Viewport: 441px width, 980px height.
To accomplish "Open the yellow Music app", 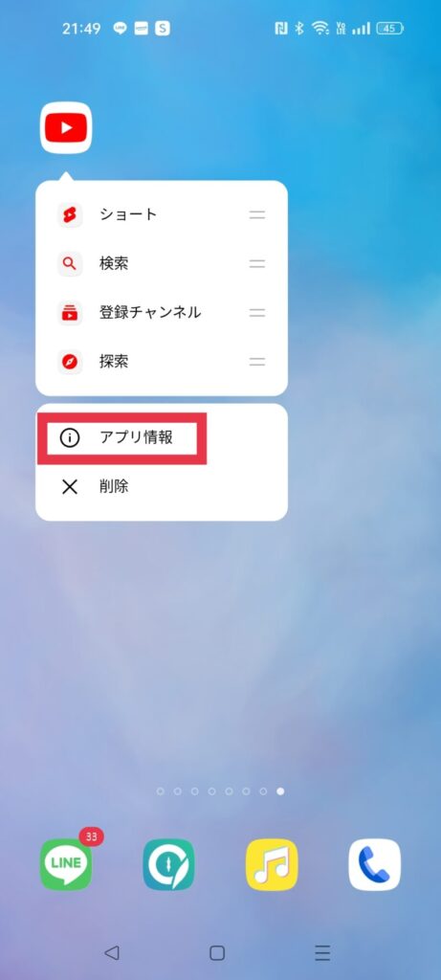I will click(x=272, y=864).
